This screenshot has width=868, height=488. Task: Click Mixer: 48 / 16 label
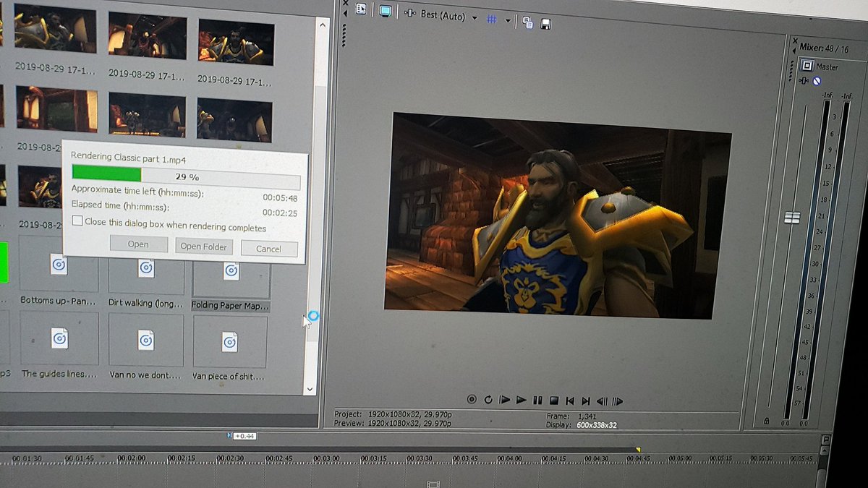pos(824,48)
